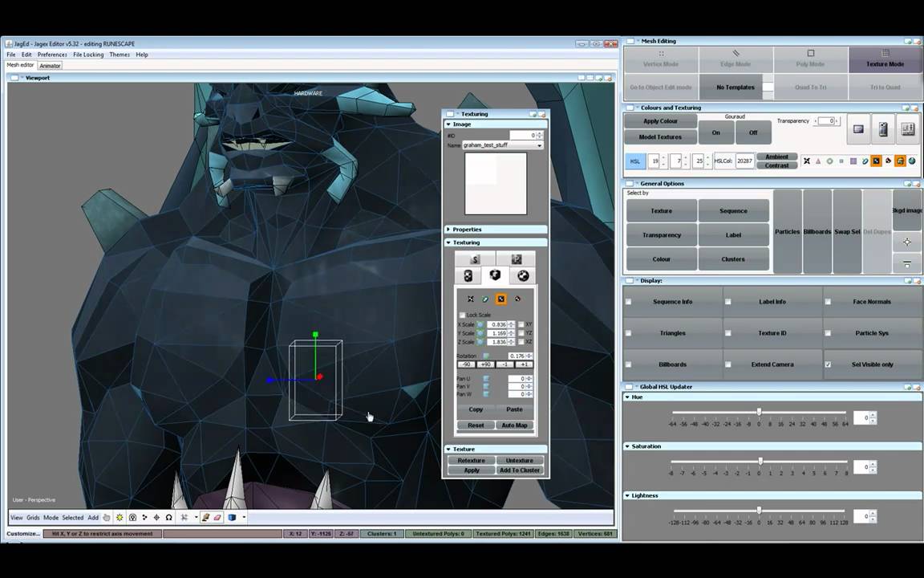This screenshot has width=924, height=578.
Task: Switch to Edge Mode
Action: 736,59
